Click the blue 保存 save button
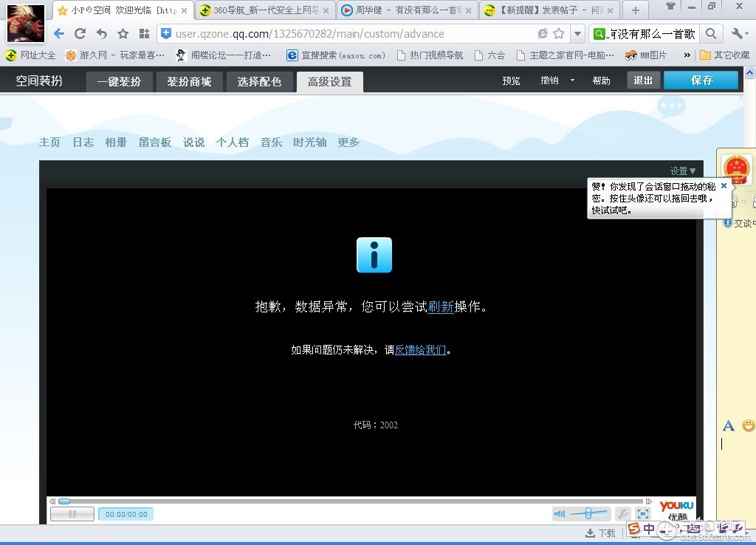This screenshot has width=756, height=545. pos(701,80)
